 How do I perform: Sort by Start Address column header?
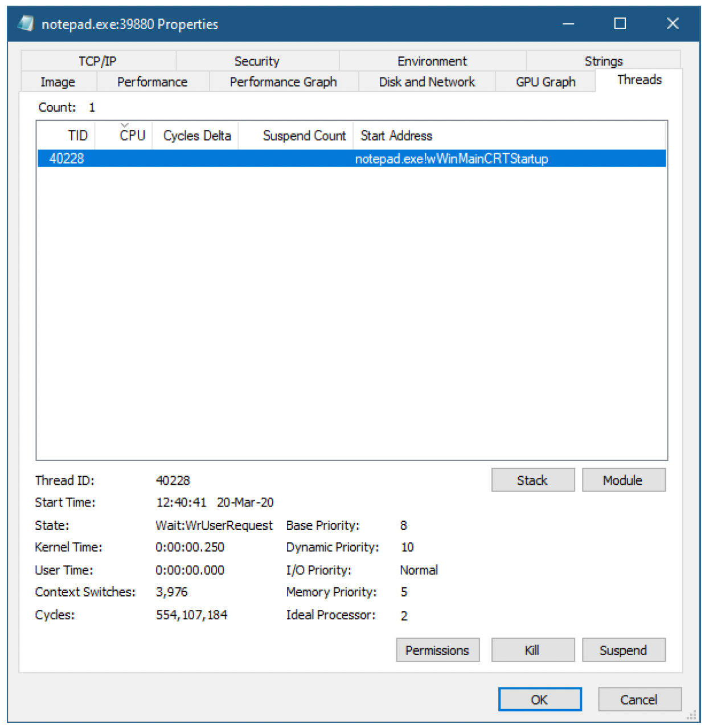pyautogui.click(x=510, y=136)
